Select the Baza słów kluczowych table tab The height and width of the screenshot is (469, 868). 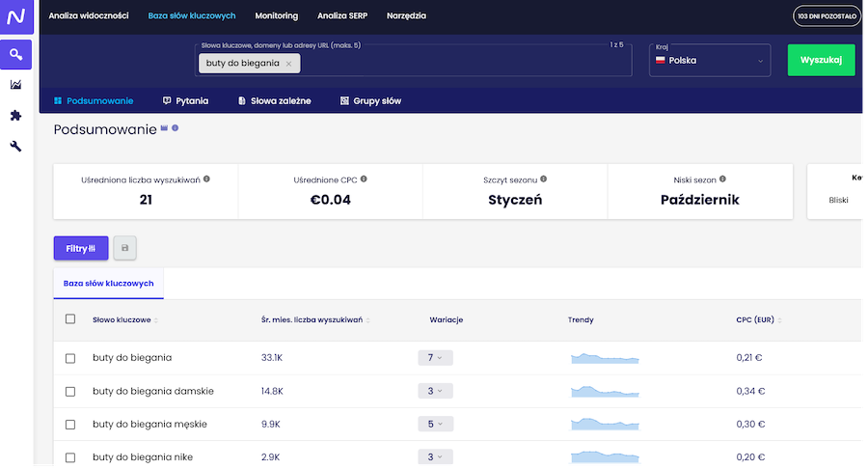click(108, 283)
